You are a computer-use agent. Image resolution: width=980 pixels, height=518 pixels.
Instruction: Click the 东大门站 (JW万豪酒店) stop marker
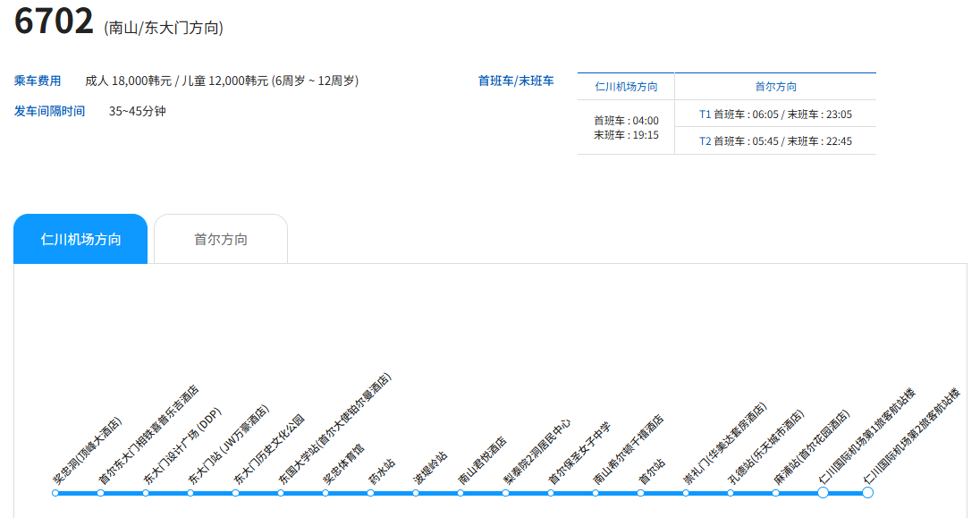[190, 493]
